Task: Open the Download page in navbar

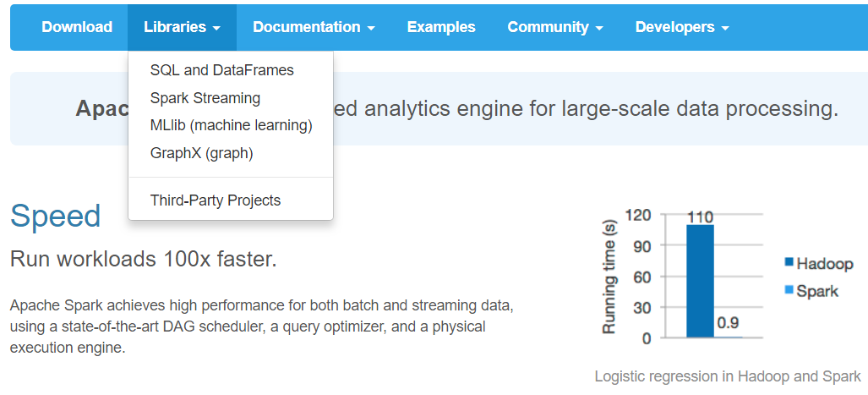Action: (77, 27)
